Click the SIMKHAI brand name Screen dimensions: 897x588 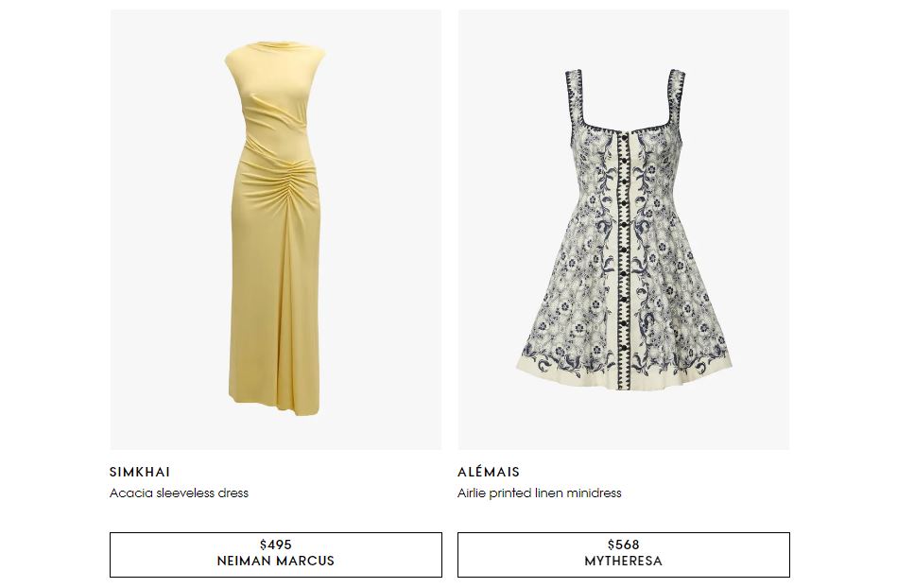point(140,472)
